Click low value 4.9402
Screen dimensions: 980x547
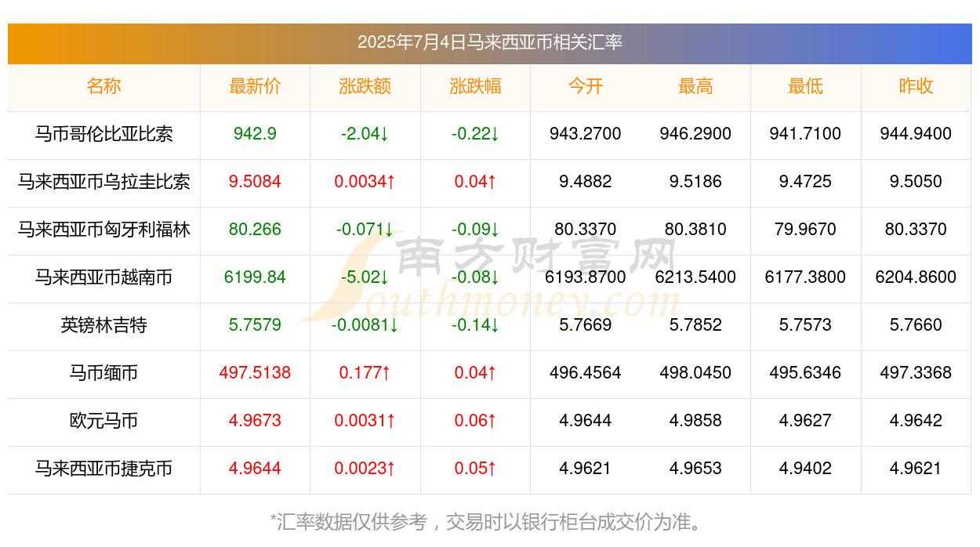click(806, 469)
